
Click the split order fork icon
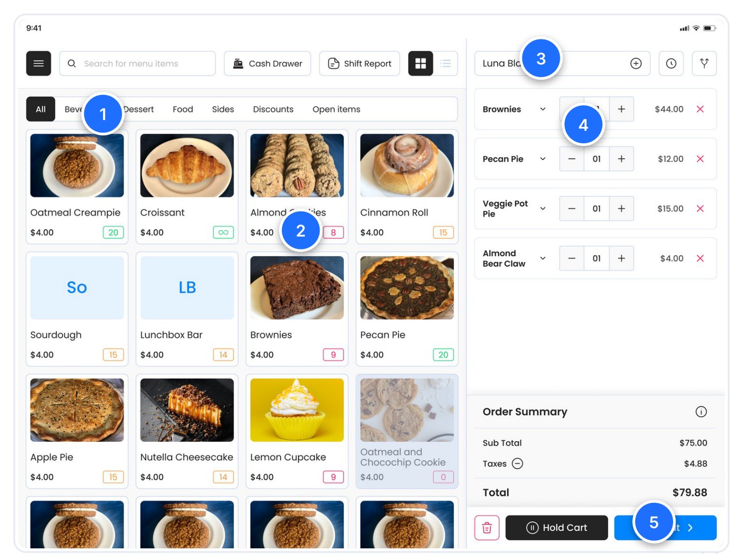(x=704, y=64)
